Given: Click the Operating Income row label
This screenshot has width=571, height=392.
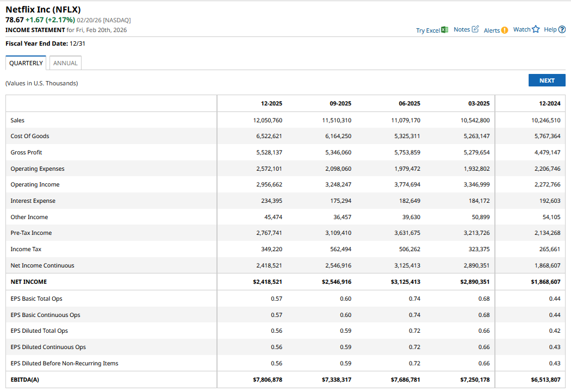Looking at the screenshot, I should tap(35, 185).
